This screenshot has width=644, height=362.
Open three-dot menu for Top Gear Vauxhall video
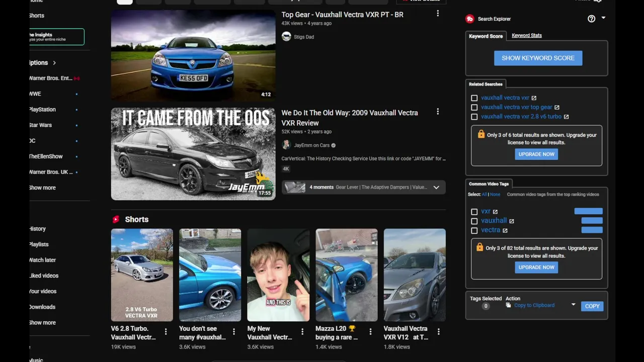[x=438, y=14]
